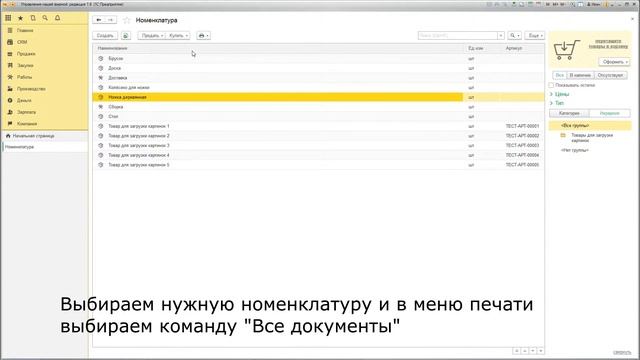Viewport: 640px width, 360px height.
Task: Select Товар для загрузки картинок 3
Action: point(318,146)
